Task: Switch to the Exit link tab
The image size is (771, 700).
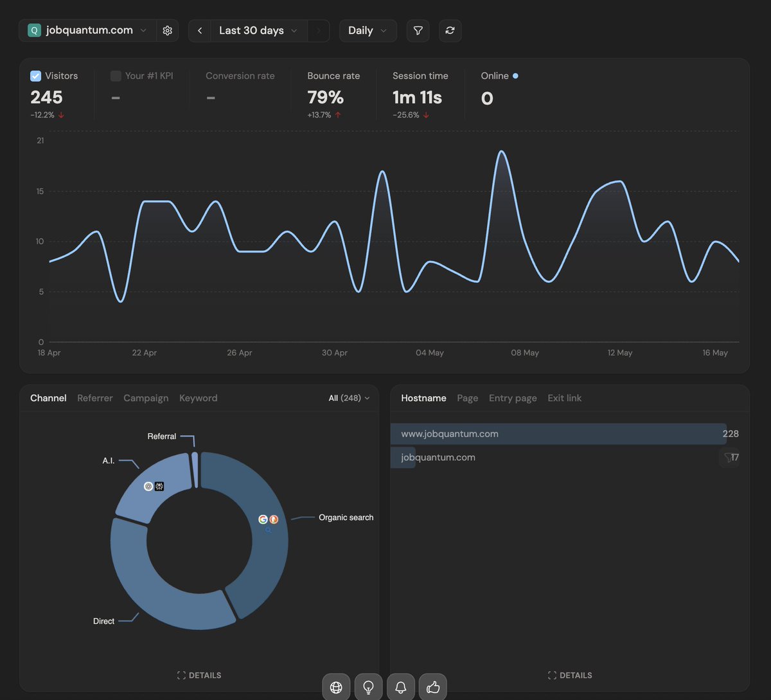Action: pos(565,398)
